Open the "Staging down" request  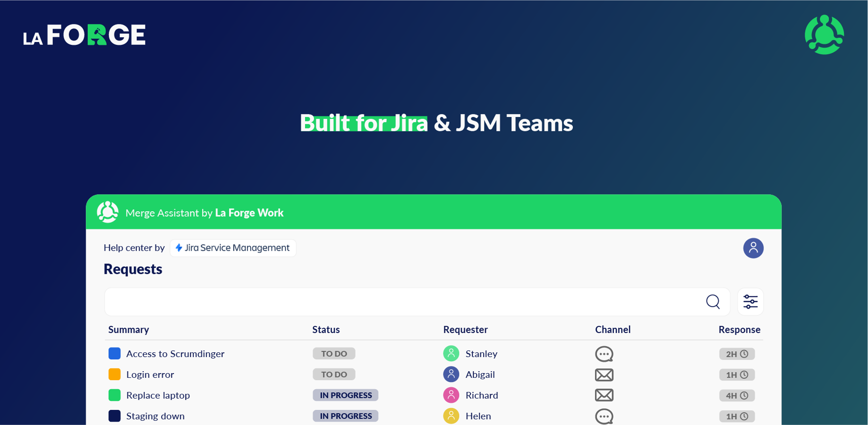click(155, 416)
